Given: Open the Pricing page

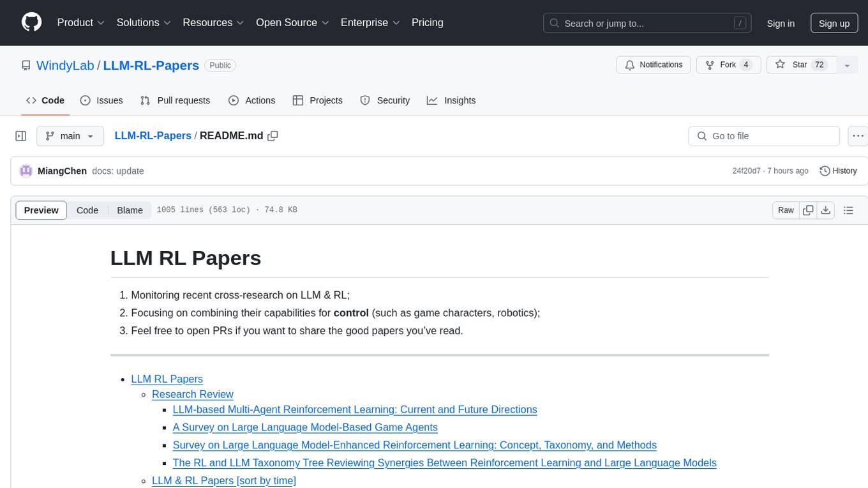Looking at the screenshot, I should 428,22.
